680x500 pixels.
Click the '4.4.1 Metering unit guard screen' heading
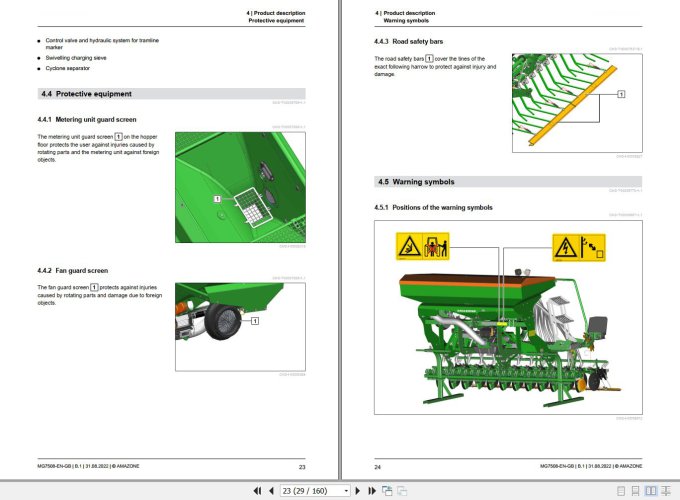[87, 119]
